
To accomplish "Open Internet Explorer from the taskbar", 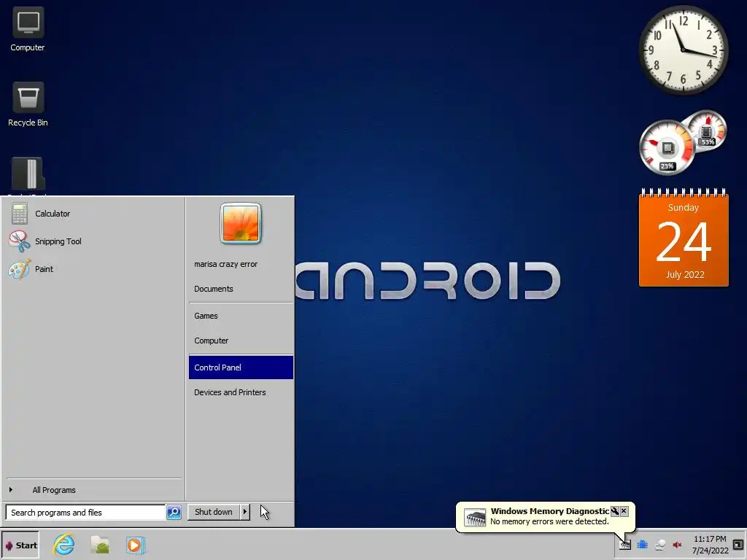I will [64, 545].
